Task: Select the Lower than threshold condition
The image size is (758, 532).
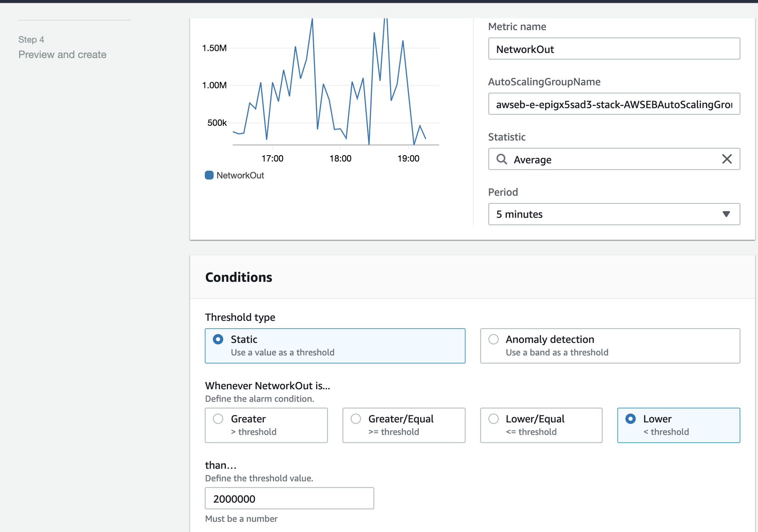Action: [x=631, y=419]
